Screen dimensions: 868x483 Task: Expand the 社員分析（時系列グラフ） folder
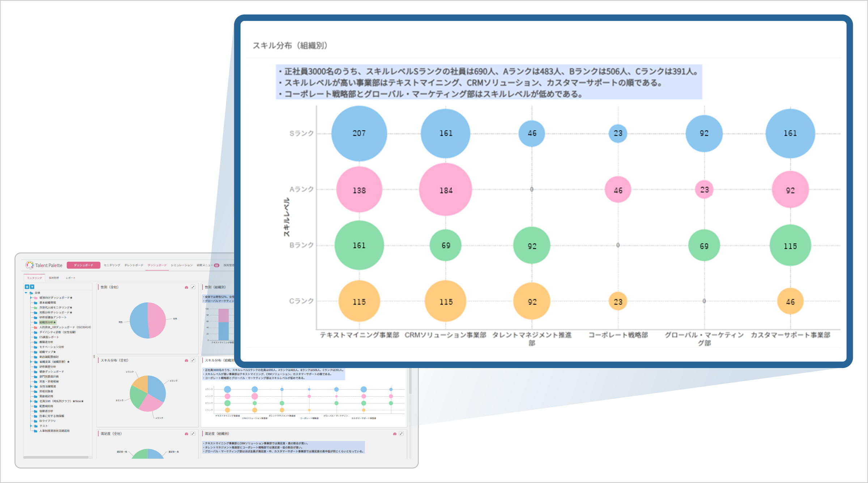point(31,401)
